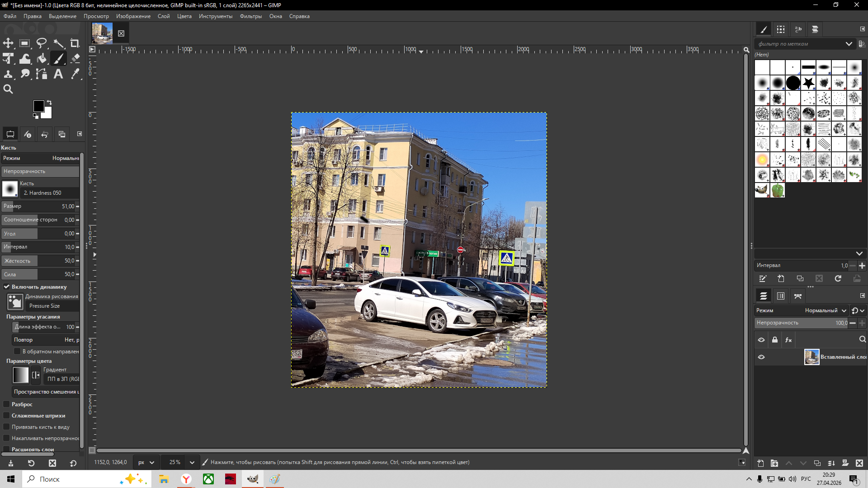Select the Text tool

click(x=58, y=74)
